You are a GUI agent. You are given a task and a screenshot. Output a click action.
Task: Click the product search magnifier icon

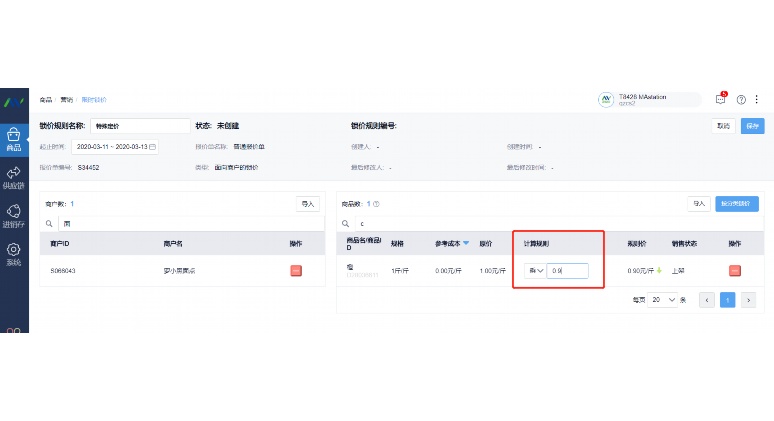346,224
